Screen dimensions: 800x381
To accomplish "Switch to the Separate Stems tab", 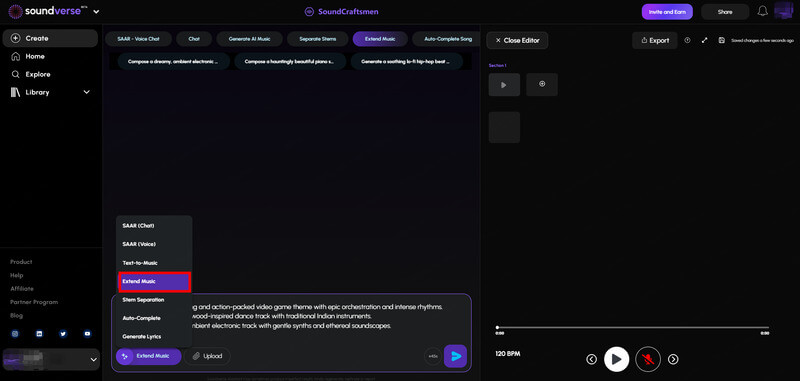I will (x=317, y=39).
